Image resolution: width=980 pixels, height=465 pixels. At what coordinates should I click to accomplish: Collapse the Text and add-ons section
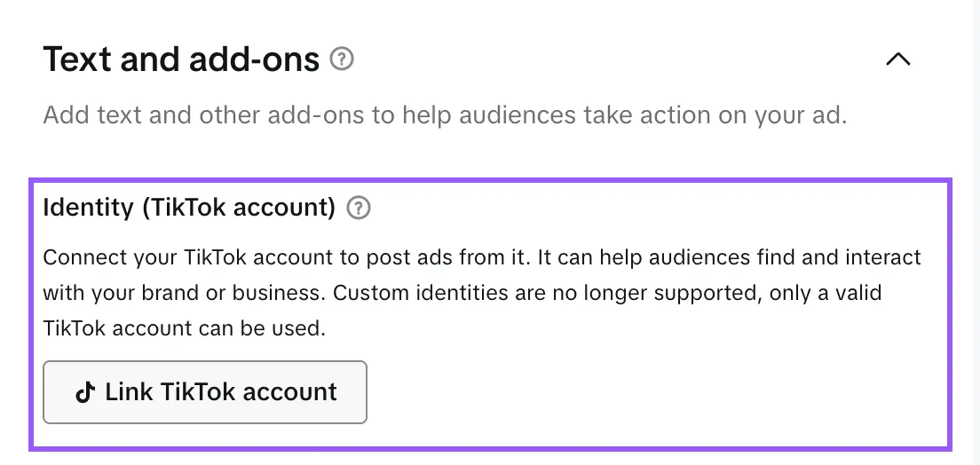click(x=898, y=59)
